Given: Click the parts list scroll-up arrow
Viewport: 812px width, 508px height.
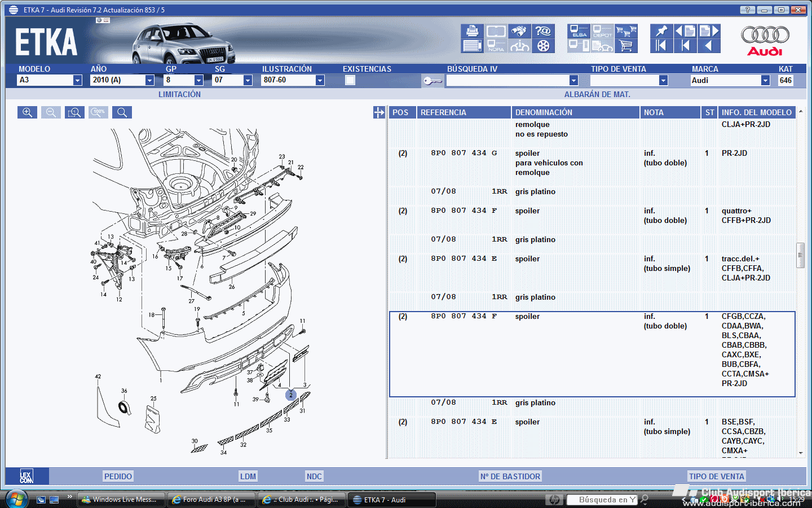Looking at the screenshot, I should point(801,111).
